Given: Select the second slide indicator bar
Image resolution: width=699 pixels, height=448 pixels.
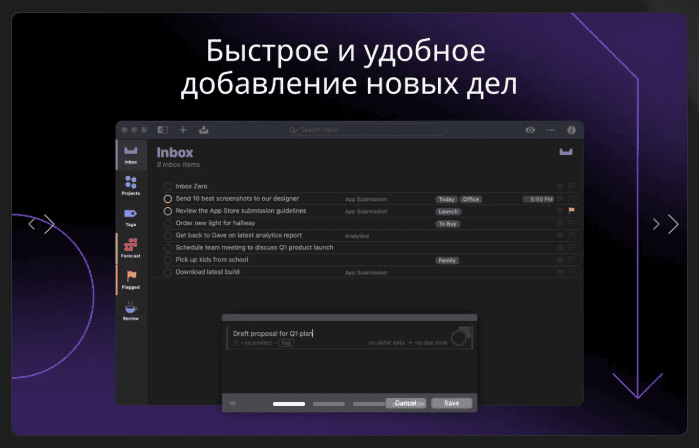Looking at the screenshot, I should pos(329,404).
